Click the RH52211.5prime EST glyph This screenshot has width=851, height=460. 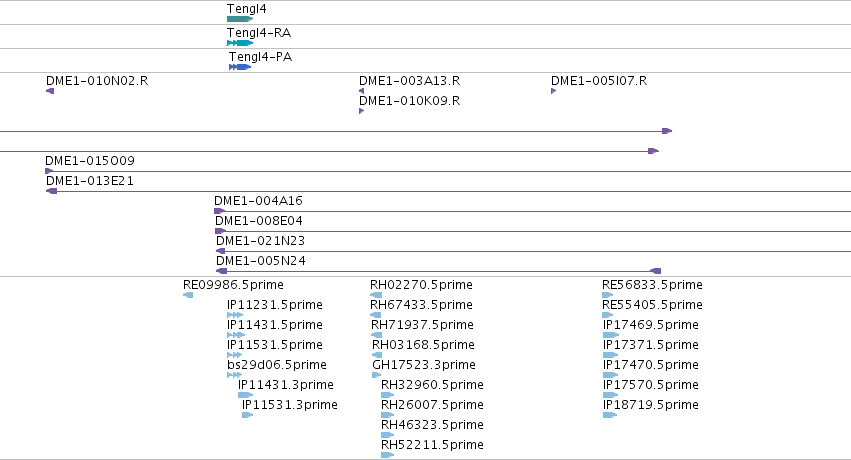coord(388,455)
